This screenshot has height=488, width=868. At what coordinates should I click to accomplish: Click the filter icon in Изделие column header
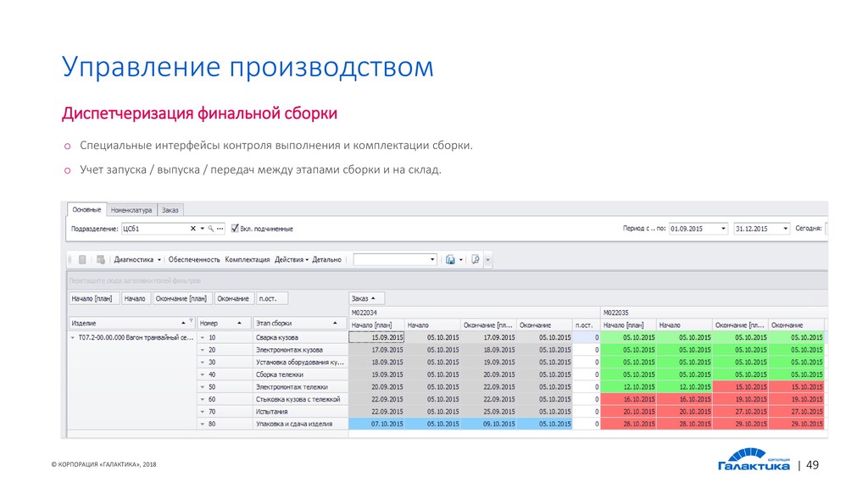point(192,320)
